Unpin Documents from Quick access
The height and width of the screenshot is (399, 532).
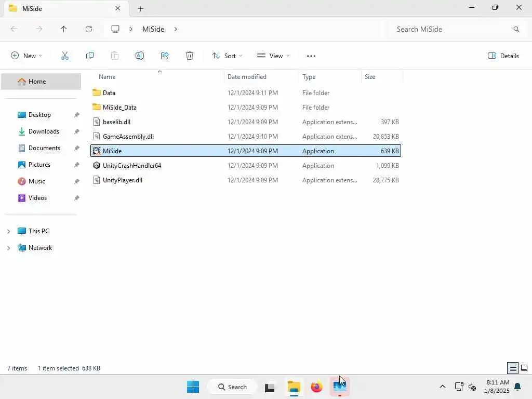click(77, 148)
